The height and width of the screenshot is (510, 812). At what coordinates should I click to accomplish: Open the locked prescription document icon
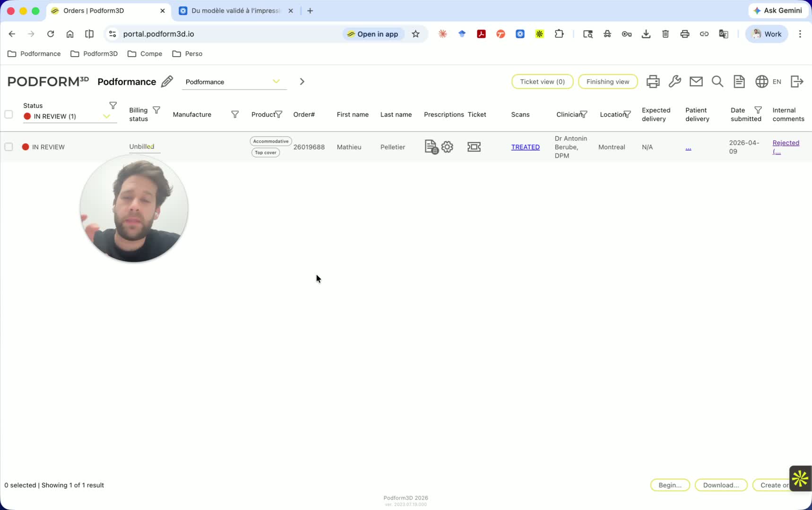click(431, 147)
